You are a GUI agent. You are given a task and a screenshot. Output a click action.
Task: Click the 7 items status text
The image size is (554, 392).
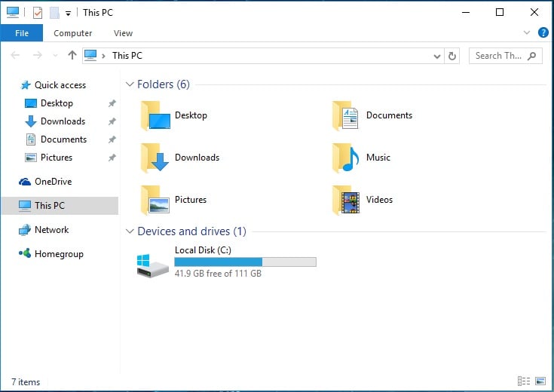(x=26, y=382)
